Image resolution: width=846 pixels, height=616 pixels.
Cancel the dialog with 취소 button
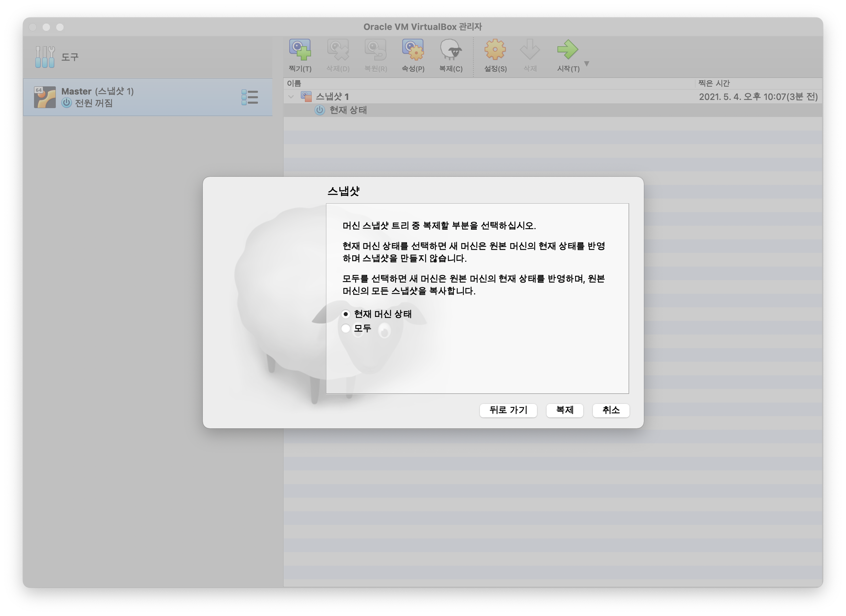pos(611,410)
